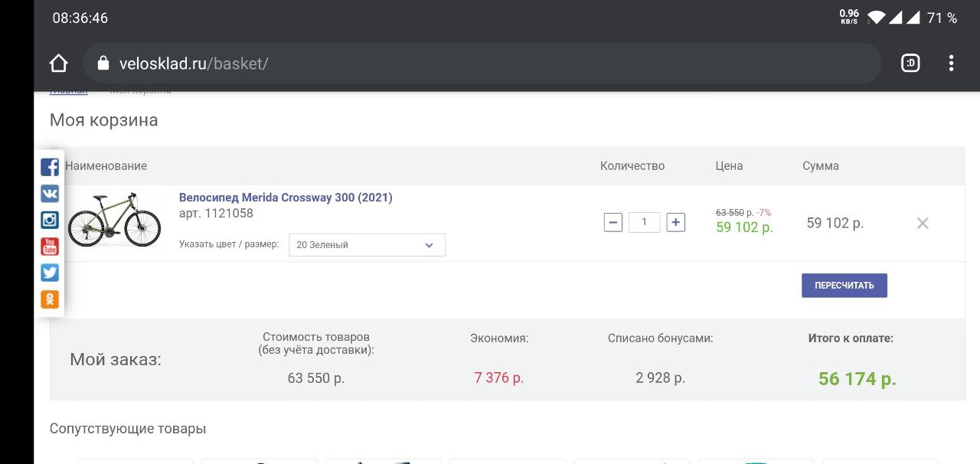Click the ПЕРЕСЧИТАТЬ button

pos(844,286)
